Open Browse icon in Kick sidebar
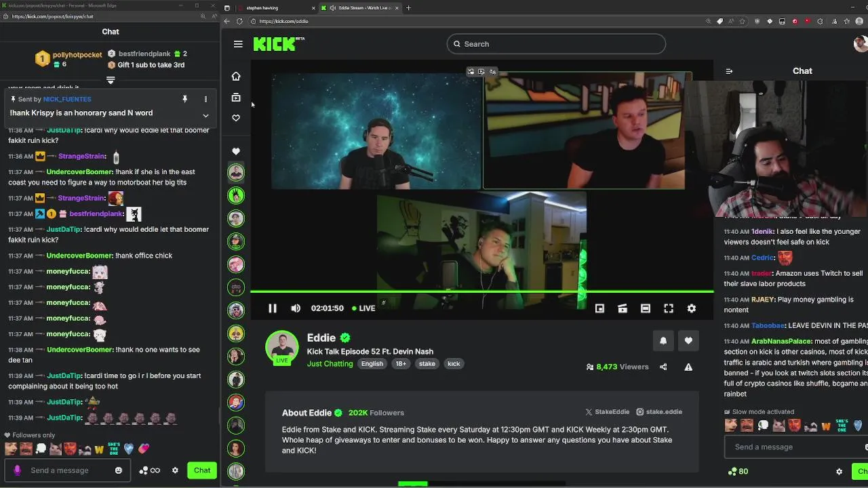The width and height of the screenshot is (868, 488). click(x=236, y=98)
